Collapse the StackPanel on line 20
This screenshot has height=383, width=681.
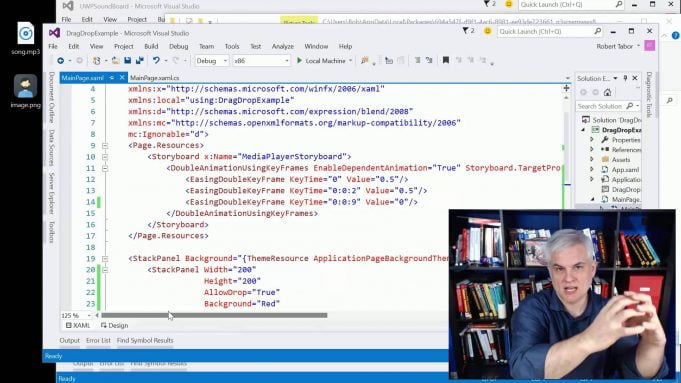[x=105, y=270]
